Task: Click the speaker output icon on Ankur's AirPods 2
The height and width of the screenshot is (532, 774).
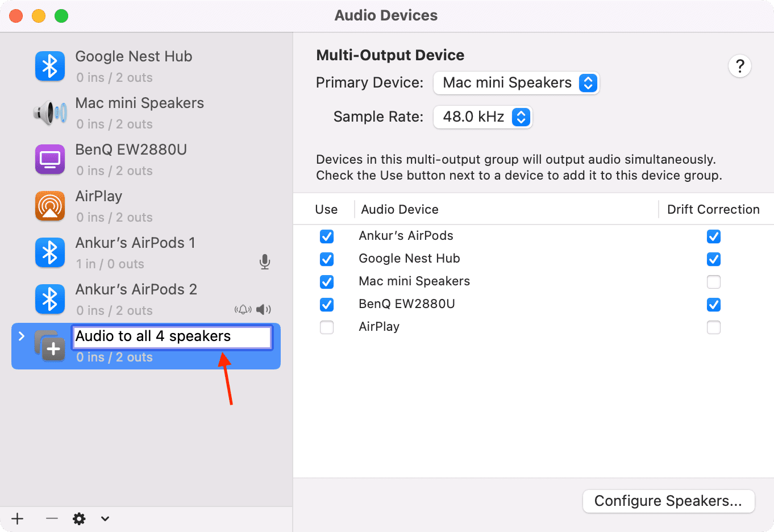Action: click(263, 310)
